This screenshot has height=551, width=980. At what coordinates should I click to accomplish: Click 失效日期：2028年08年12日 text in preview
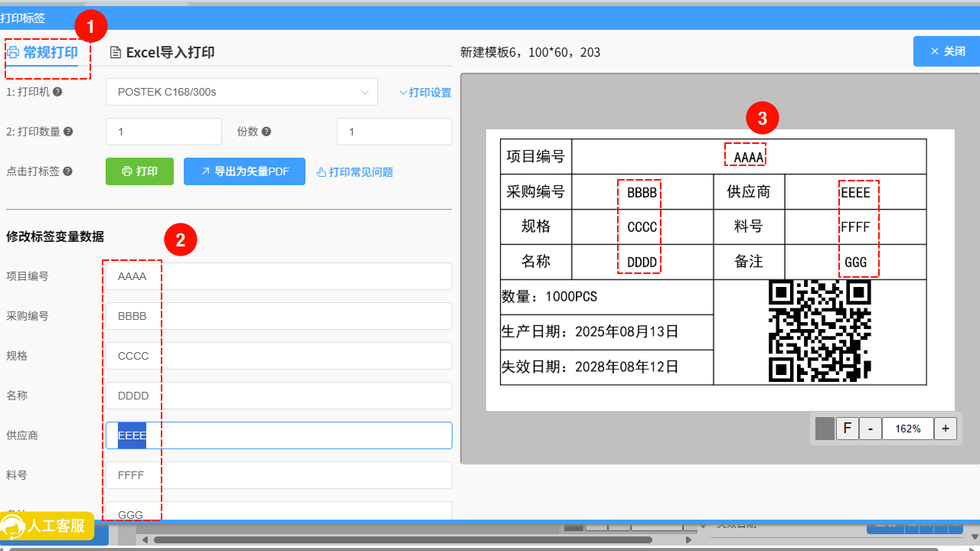(x=590, y=367)
